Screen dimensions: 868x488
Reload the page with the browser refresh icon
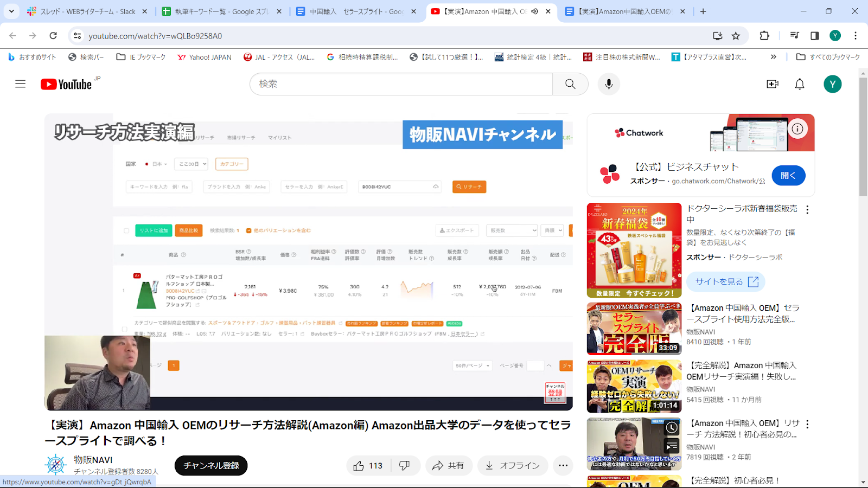click(53, 36)
